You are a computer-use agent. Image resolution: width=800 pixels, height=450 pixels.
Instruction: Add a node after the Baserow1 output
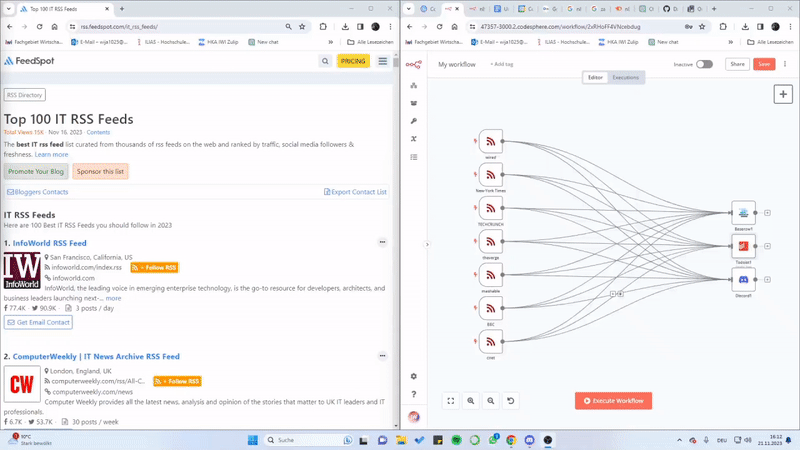(x=767, y=213)
